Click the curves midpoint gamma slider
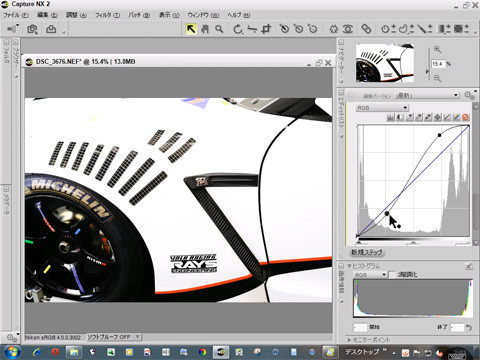480x360 pixels. 413,242
